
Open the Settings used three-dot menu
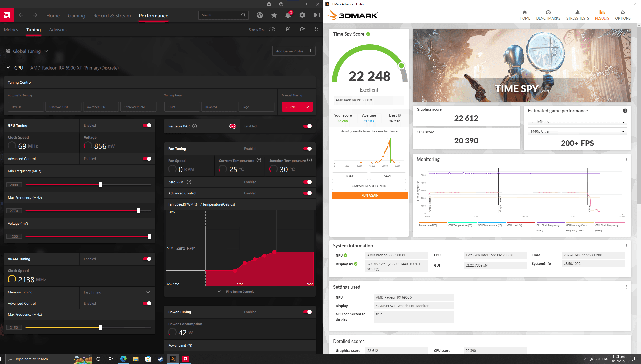(627, 287)
